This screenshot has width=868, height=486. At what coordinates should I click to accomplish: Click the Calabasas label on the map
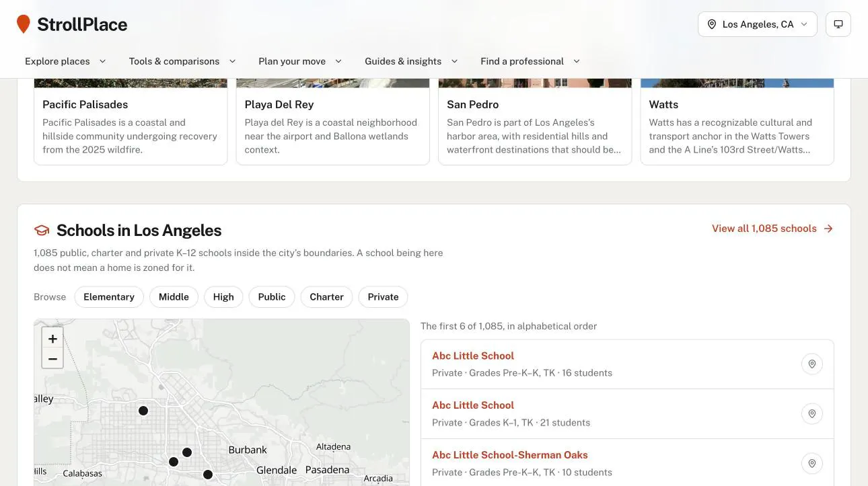[x=83, y=473]
